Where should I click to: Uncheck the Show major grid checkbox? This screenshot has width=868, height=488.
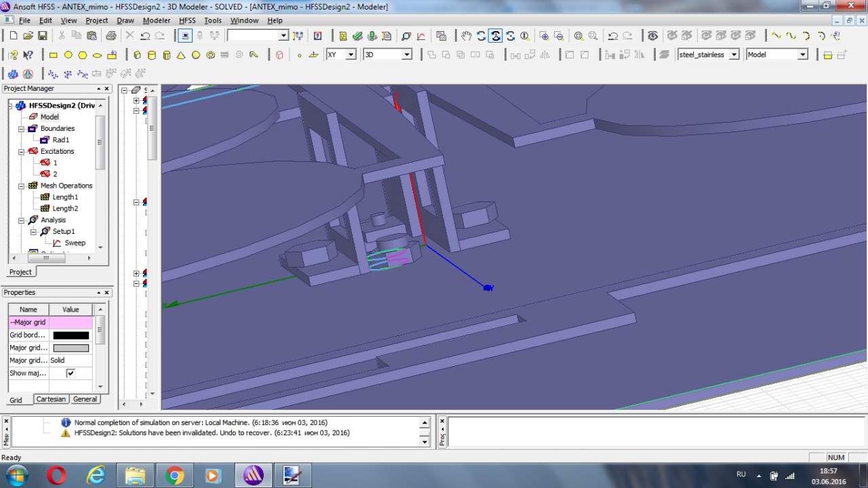coord(70,373)
